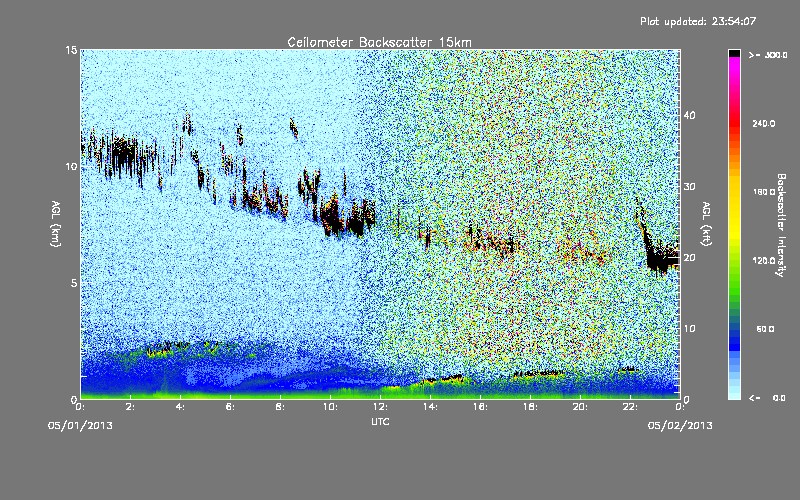Select the '20:' hour tick label

pos(580,407)
